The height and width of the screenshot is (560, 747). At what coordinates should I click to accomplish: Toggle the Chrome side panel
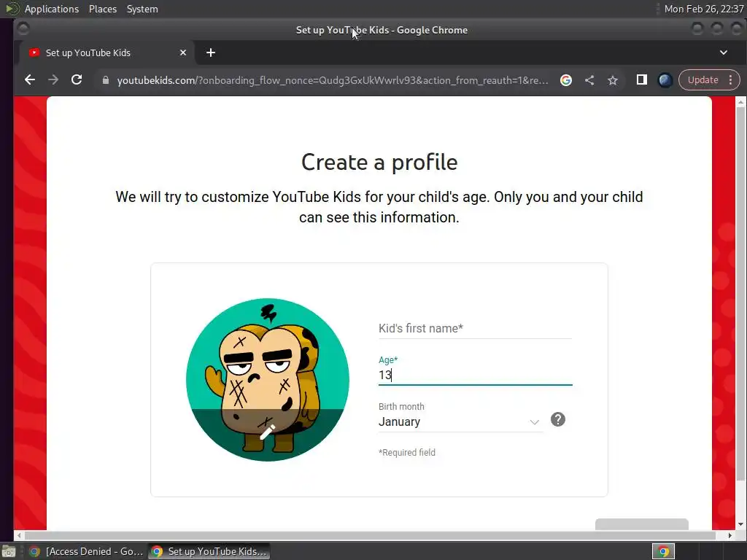642,80
